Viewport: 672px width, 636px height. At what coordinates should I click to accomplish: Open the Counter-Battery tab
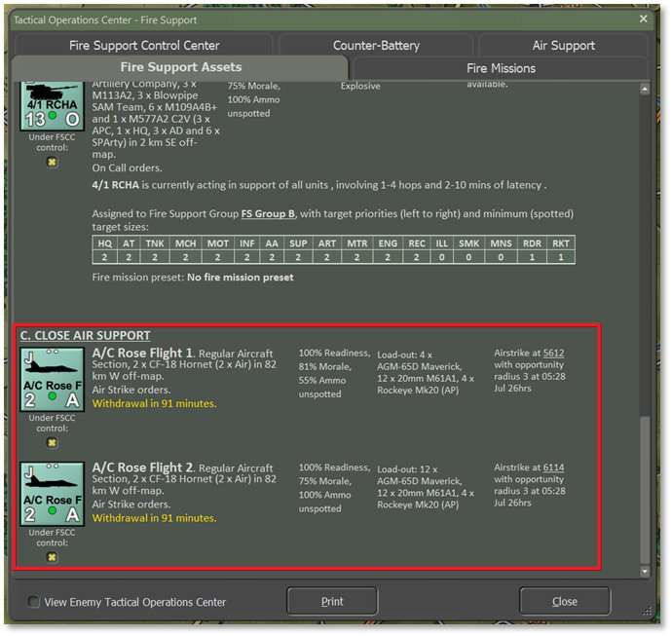(x=376, y=46)
